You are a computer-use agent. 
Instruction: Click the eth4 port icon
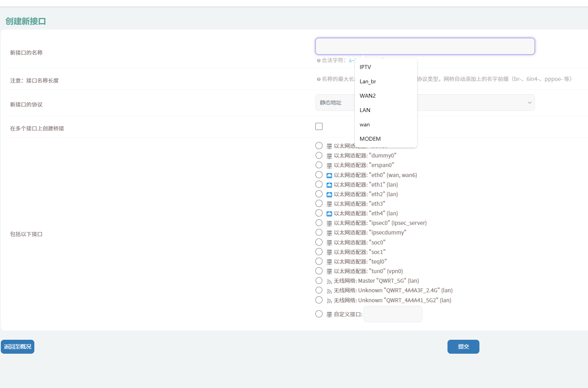tap(329, 214)
